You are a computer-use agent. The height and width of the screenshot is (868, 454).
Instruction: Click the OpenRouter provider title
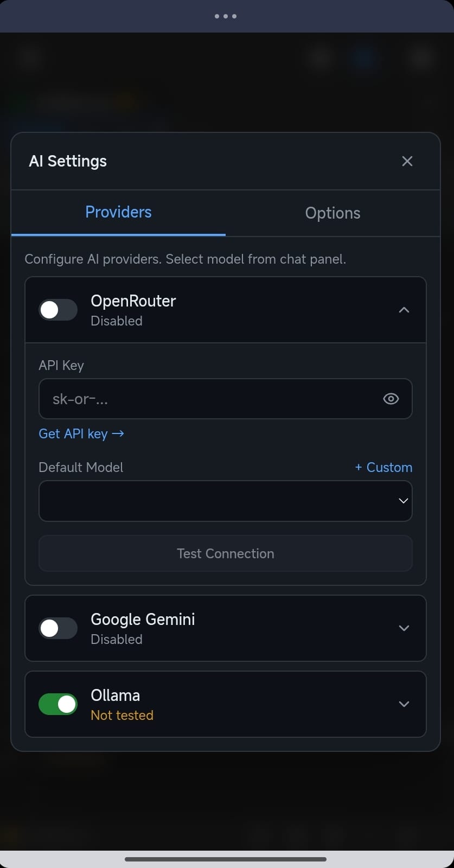[133, 301]
